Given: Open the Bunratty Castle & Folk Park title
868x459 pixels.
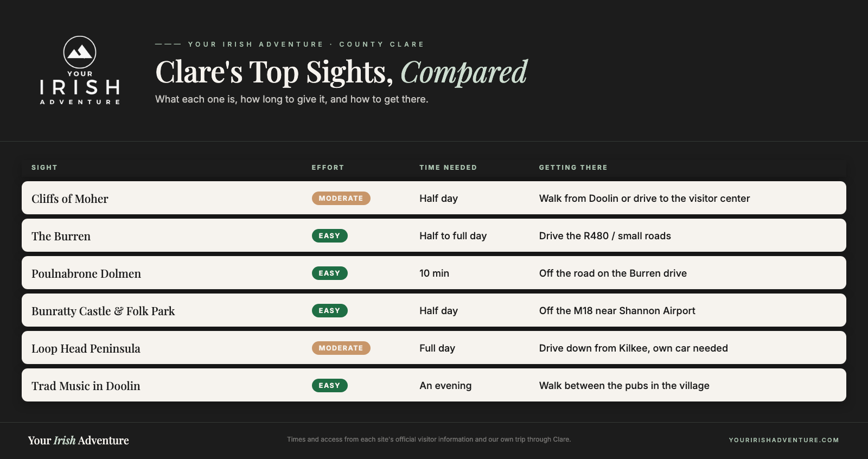Looking at the screenshot, I should 103,311.
